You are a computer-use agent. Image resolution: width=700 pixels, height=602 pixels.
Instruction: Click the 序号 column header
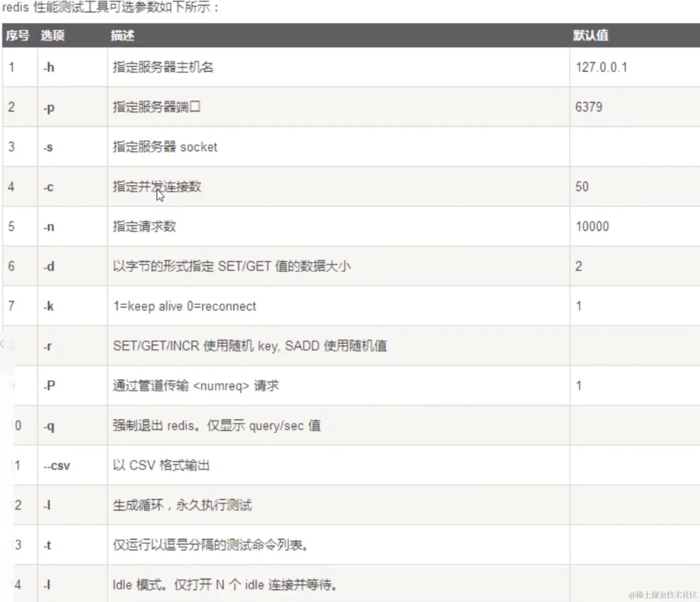point(18,36)
